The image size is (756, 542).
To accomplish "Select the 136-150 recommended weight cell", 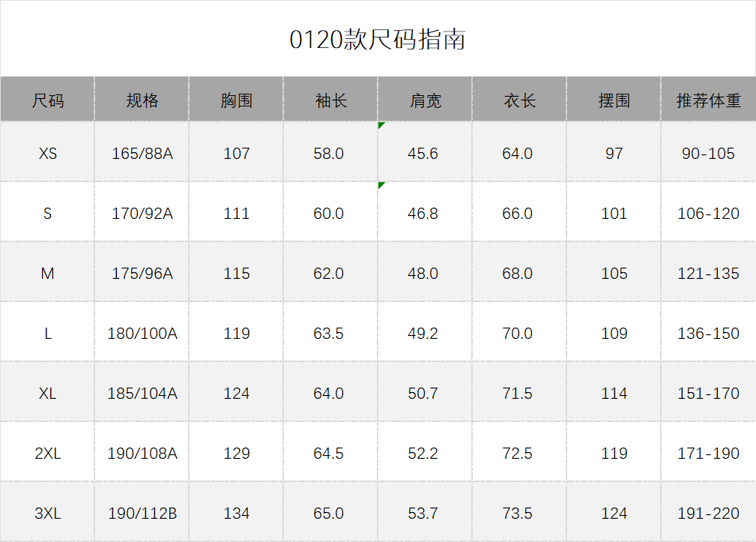I will point(708,334).
